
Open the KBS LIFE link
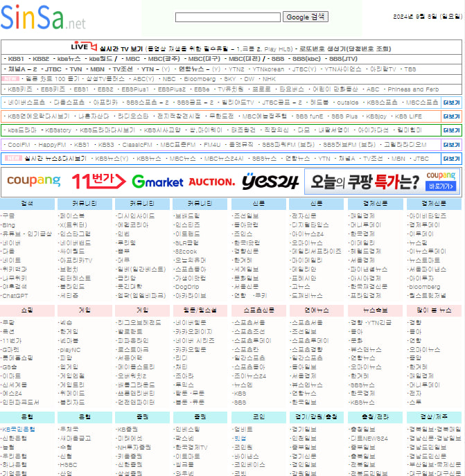(408, 116)
